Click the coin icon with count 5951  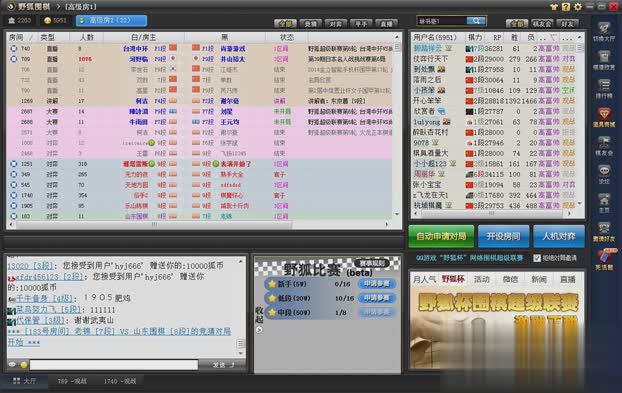[x=48, y=20]
